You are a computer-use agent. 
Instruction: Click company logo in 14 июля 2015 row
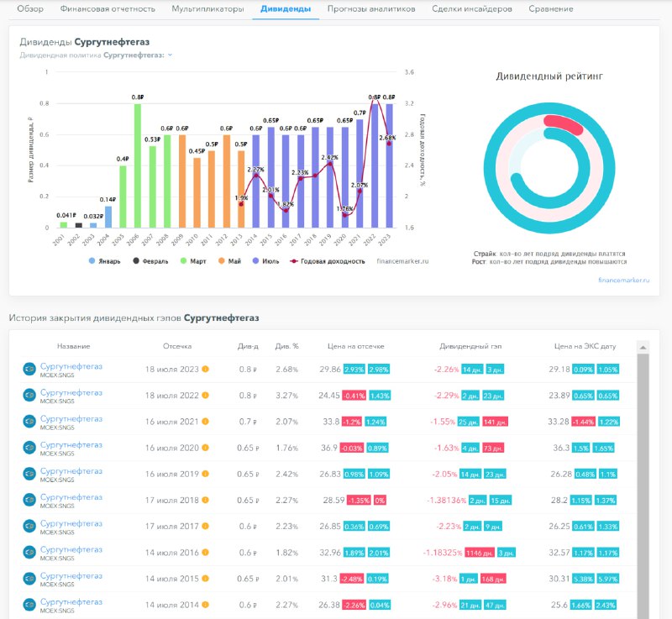29,579
